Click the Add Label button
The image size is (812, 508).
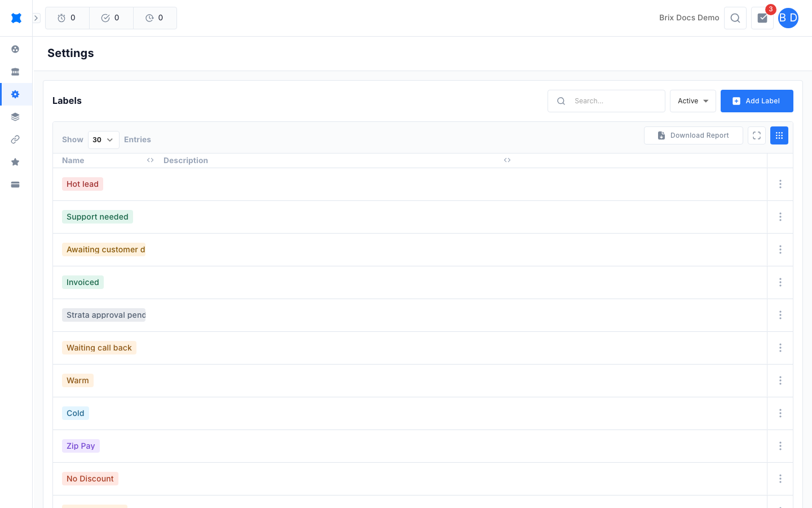pyautogui.click(x=757, y=101)
